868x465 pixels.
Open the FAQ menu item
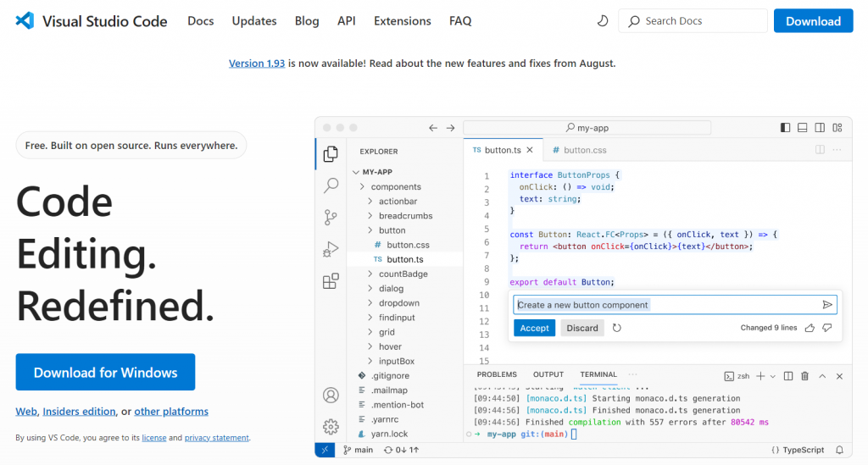[460, 21]
